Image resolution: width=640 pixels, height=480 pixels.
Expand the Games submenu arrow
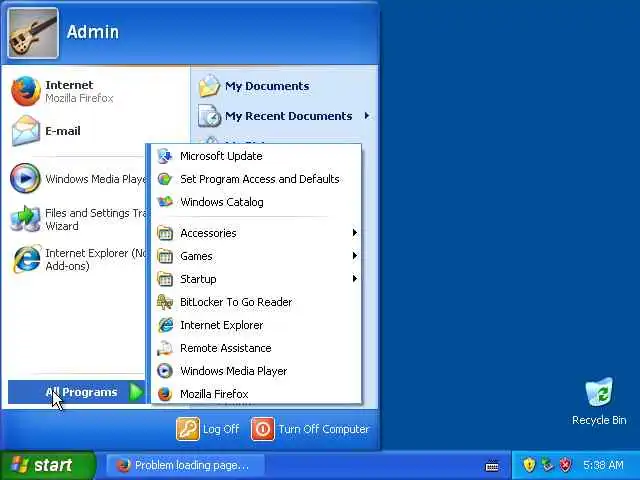pos(354,256)
